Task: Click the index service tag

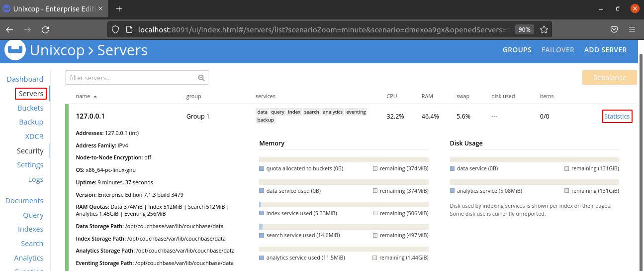Action: coord(294,112)
